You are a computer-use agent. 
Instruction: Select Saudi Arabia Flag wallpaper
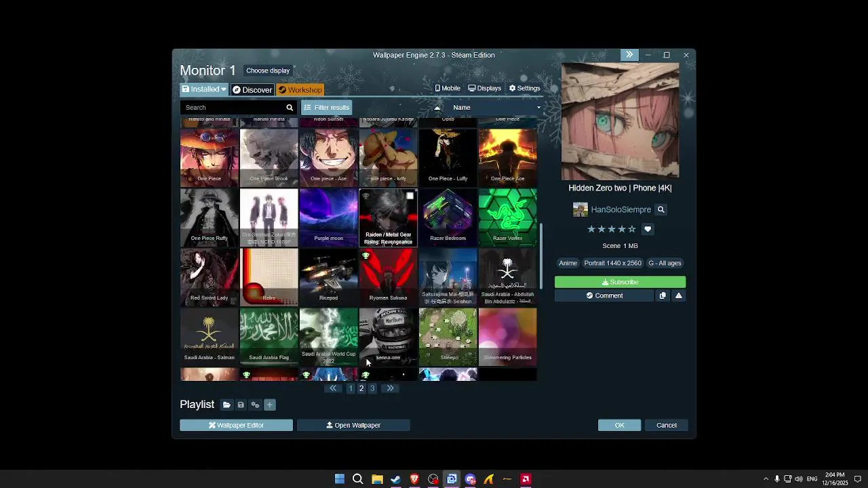(269, 337)
